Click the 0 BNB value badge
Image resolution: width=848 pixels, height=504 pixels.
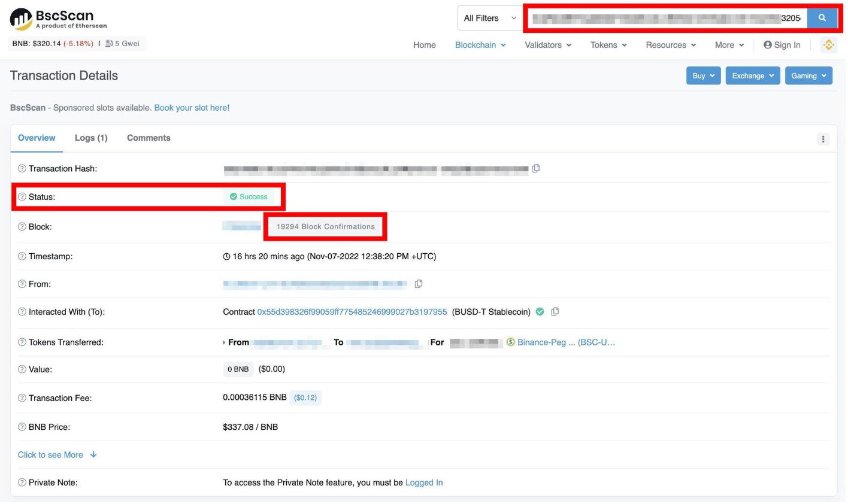click(x=239, y=370)
